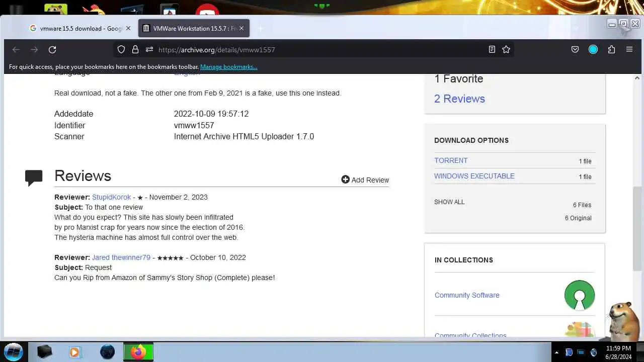Screen dimensions: 644x362
Task: Close the VMWare Workstation 15.5.7 tab
Action: (241, 28)
